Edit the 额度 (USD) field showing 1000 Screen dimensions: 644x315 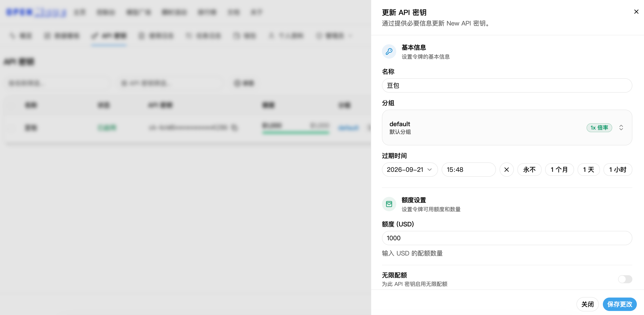tap(507, 238)
